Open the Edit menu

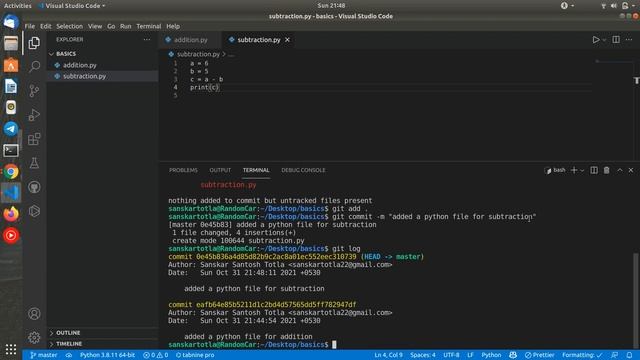45,26
